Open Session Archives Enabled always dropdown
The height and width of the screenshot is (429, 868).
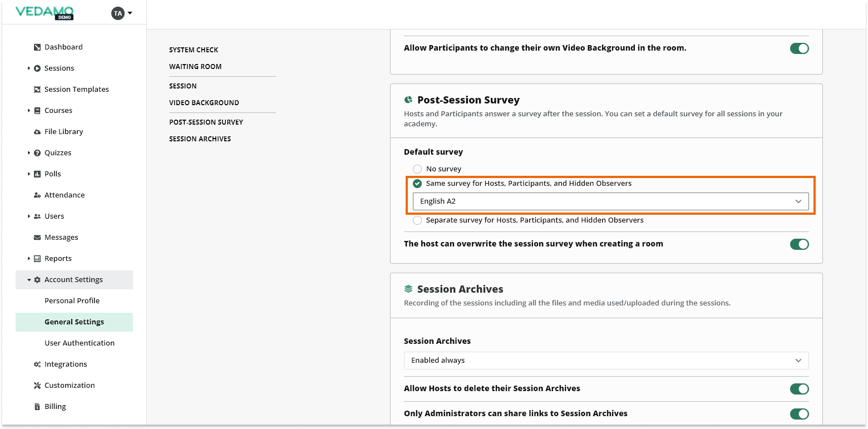pyautogui.click(x=606, y=361)
